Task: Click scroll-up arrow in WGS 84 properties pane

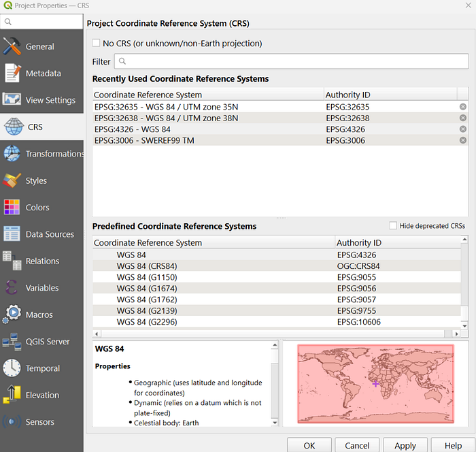Action: tap(275, 345)
